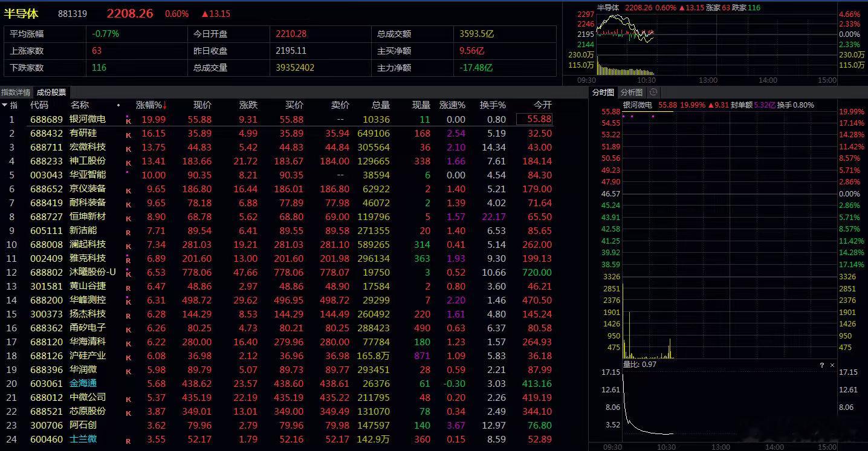Sort by the 涨幅% column header
This screenshot has width=868, height=451.
[x=151, y=105]
